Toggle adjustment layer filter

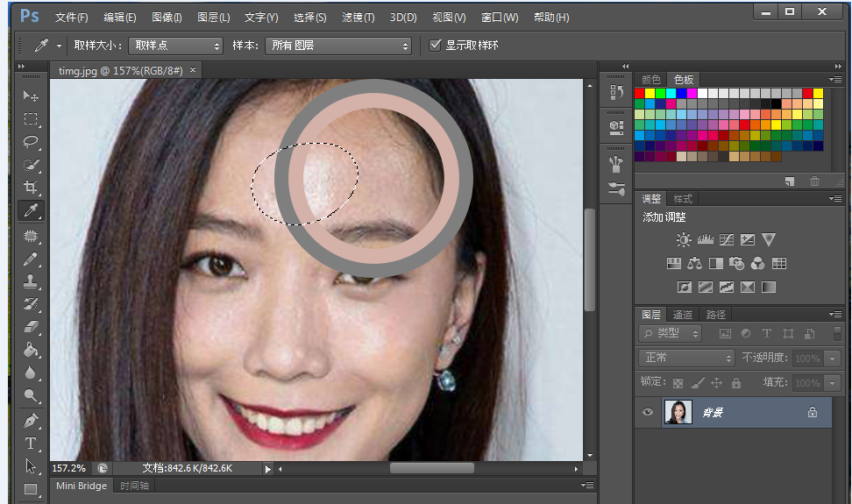(x=746, y=333)
